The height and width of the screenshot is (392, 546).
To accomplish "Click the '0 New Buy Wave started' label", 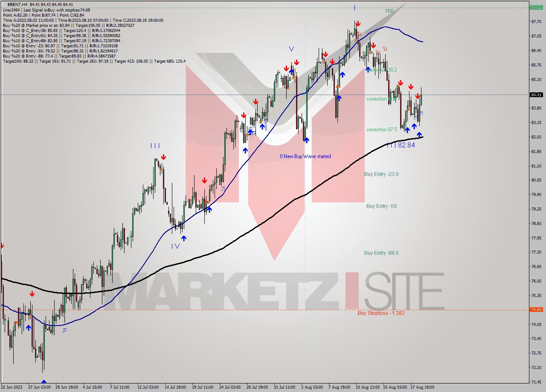I will (x=305, y=156).
